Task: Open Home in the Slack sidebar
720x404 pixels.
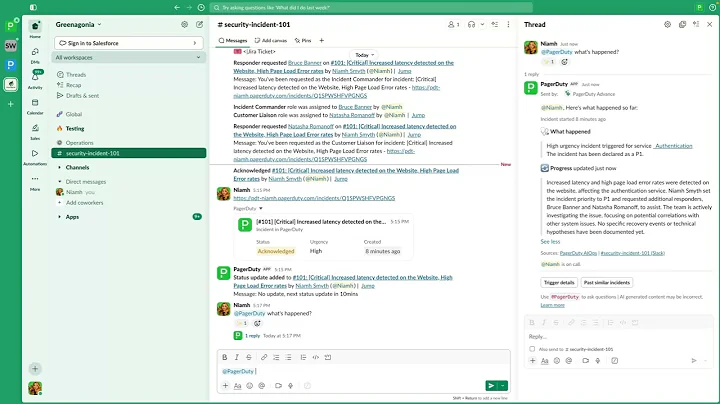Action: tap(35, 29)
